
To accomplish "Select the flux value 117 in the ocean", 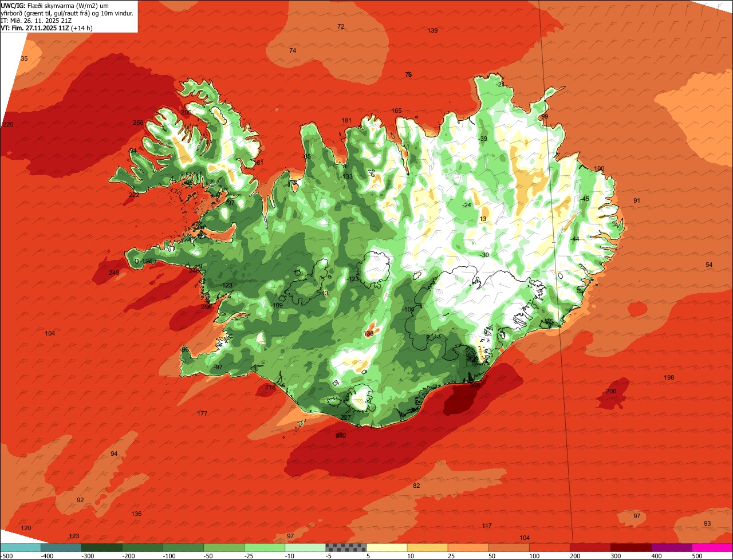I will point(487,526).
